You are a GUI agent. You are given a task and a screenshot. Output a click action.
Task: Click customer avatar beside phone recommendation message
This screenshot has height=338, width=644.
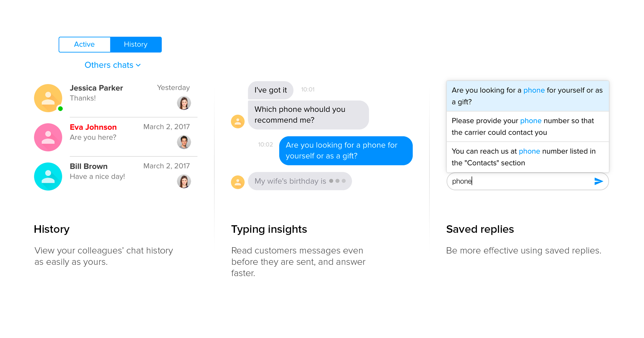(238, 121)
